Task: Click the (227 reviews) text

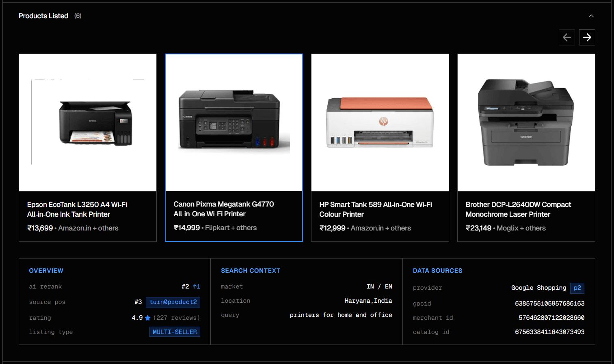Action: pyautogui.click(x=177, y=318)
